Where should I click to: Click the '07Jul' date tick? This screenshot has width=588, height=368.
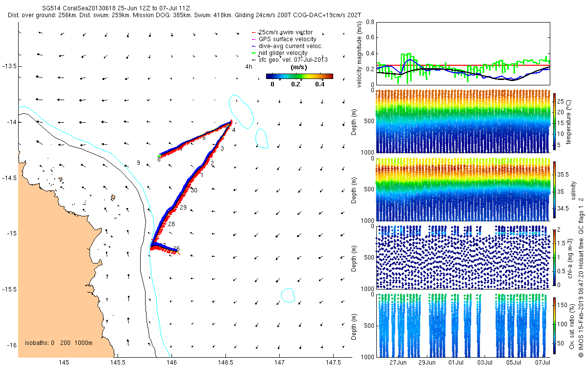(543, 363)
